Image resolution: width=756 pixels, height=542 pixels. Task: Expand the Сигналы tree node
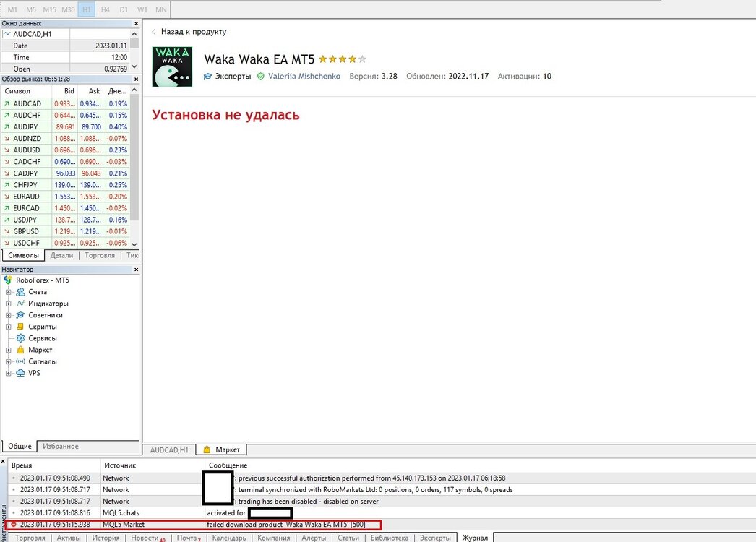click(8, 361)
